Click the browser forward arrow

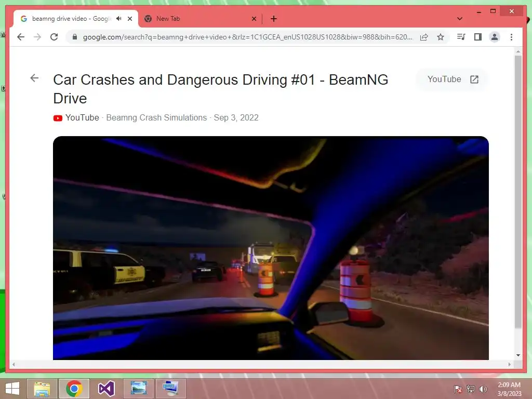click(37, 37)
